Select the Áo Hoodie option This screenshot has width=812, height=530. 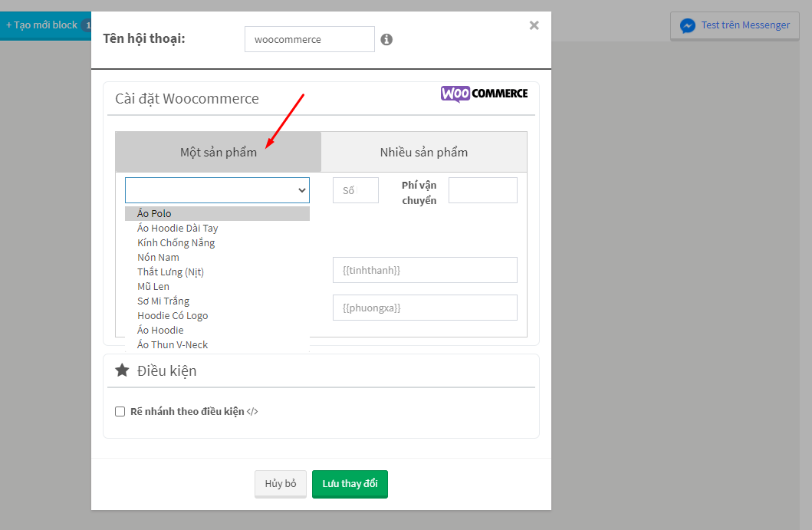click(218, 330)
